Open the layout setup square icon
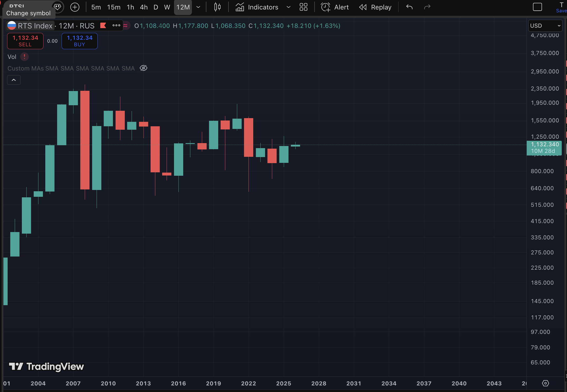The height and width of the screenshot is (392, 567). (537, 7)
